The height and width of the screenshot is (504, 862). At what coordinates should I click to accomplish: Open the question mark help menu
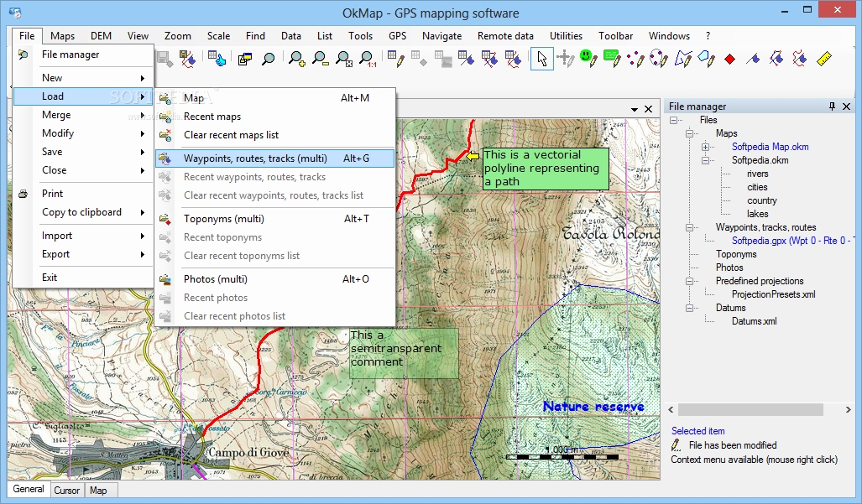pos(708,36)
